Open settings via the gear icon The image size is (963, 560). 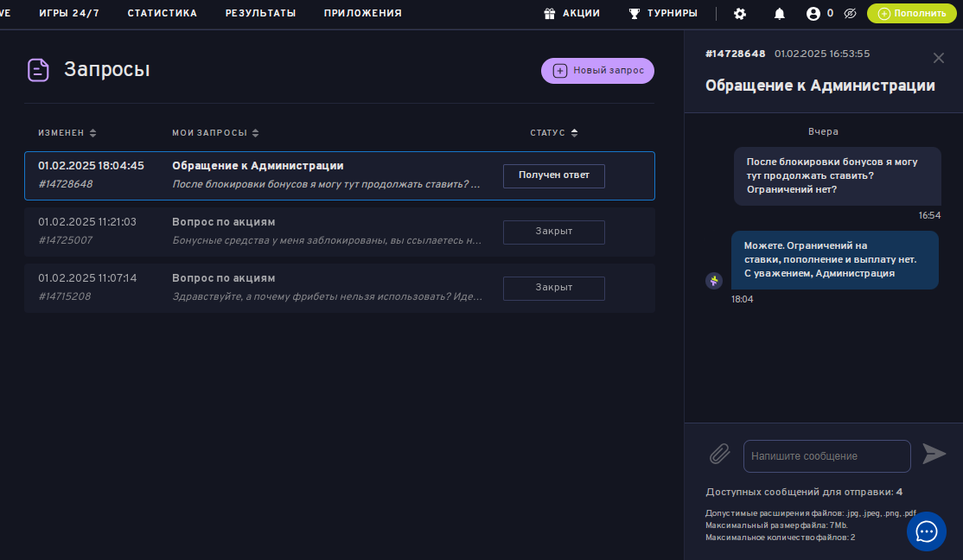click(x=740, y=14)
